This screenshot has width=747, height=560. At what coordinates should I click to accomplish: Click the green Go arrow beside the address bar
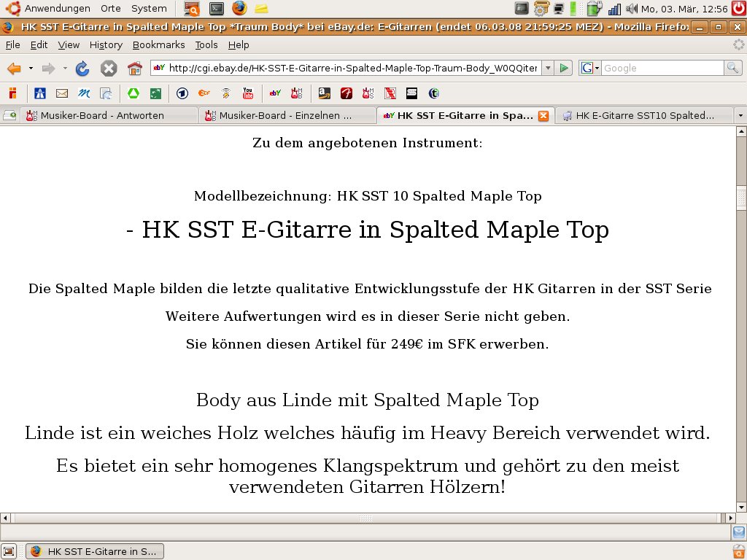[564, 68]
